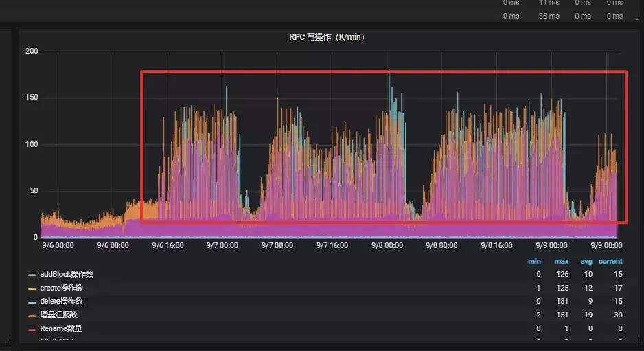
Task: Click the 100 y-axis label
Action: 32,144
